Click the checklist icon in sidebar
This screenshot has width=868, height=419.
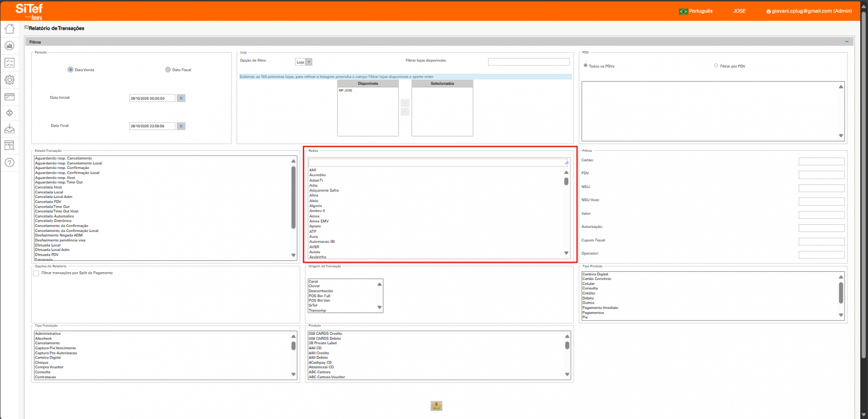tap(9, 63)
